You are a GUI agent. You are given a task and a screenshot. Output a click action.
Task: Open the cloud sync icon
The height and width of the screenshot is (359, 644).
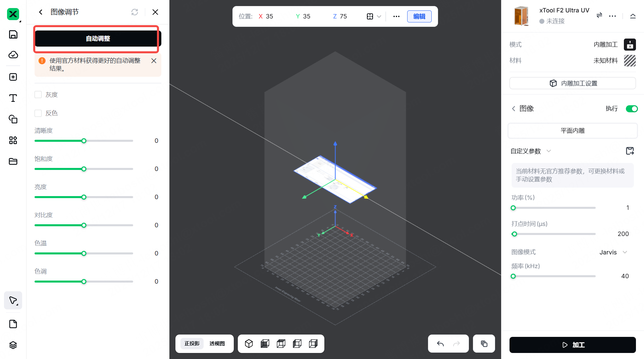click(x=13, y=55)
